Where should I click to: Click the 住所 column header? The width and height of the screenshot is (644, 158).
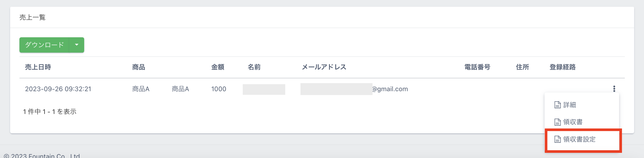click(x=522, y=67)
